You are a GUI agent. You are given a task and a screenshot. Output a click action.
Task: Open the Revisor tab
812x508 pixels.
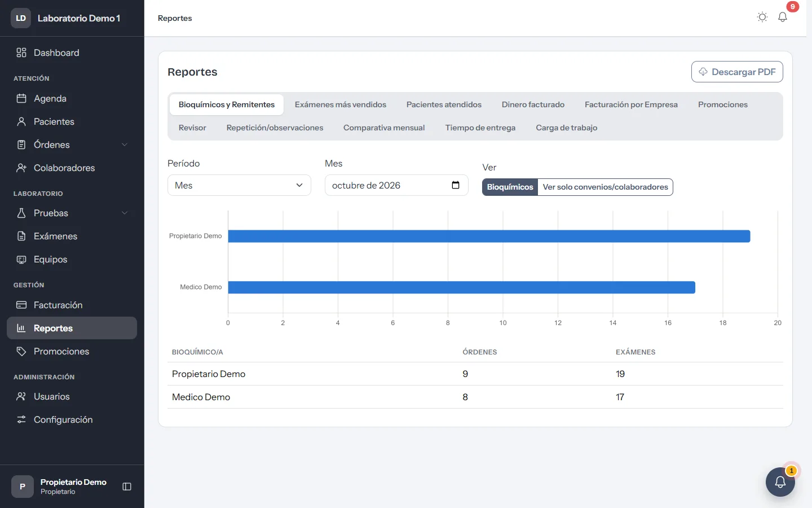tap(192, 128)
